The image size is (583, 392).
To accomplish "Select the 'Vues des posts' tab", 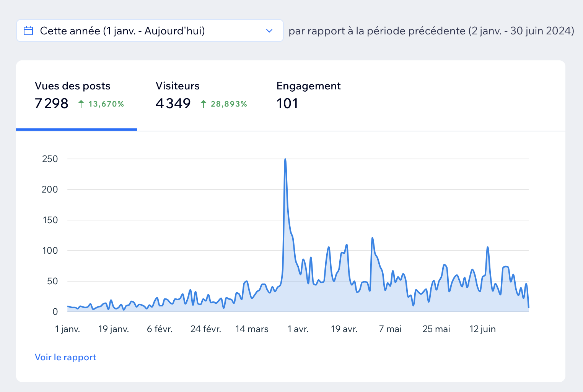I will coord(73,86).
